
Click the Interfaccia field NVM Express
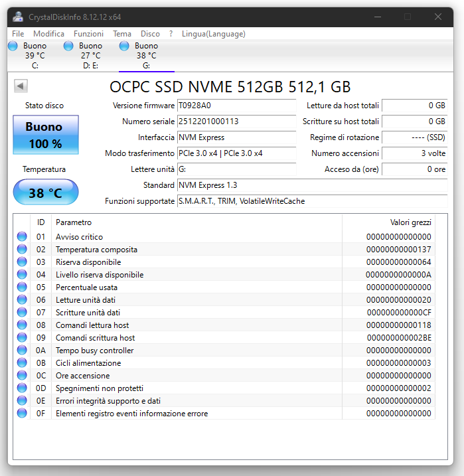pos(237,137)
